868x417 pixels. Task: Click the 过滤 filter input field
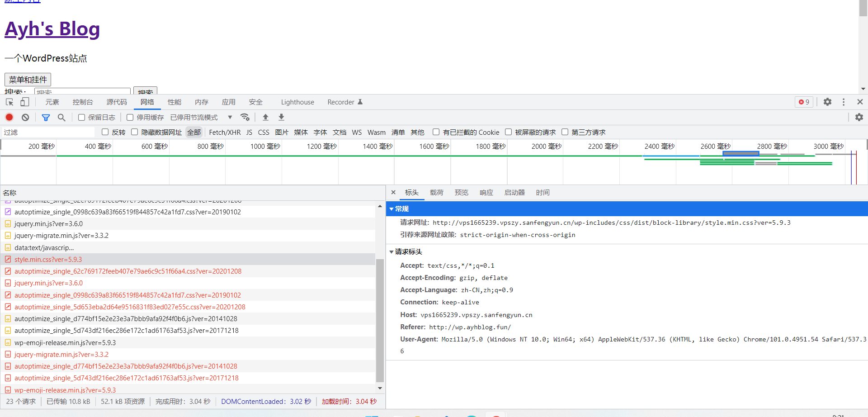(48, 132)
